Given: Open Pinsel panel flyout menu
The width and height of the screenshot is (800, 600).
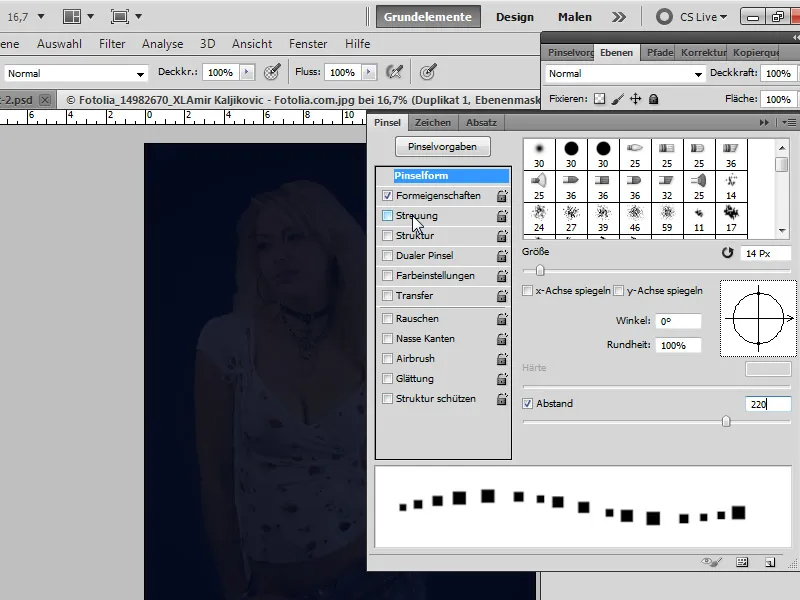Looking at the screenshot, I should (789, 122).
